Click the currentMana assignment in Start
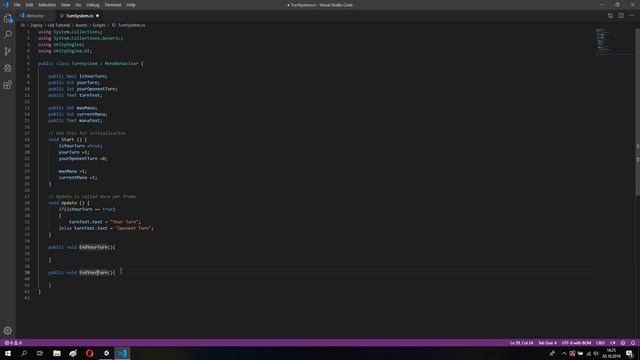Viewport: 640px width, 360px height. (78, 178)
